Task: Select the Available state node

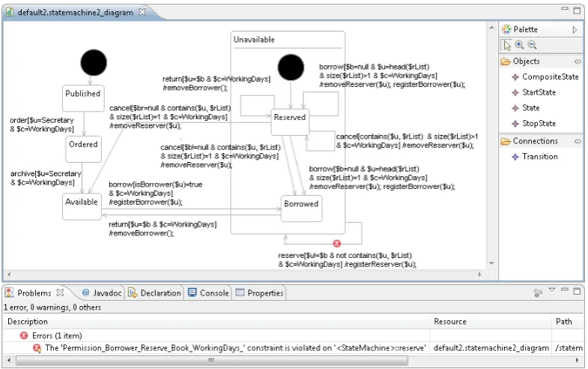Action: pyautogui.click(x=82, y=206)
